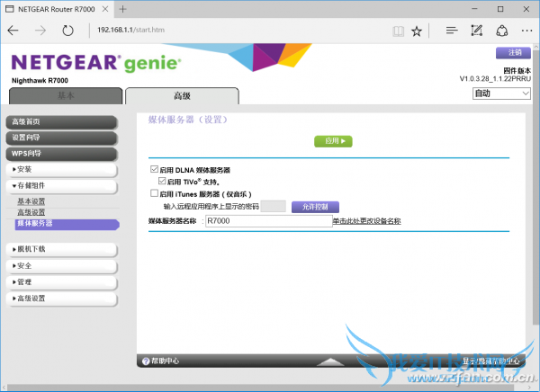
Task: Collapse the 存储组件 section
Action: pyautogui.click(x=62, y=186)
